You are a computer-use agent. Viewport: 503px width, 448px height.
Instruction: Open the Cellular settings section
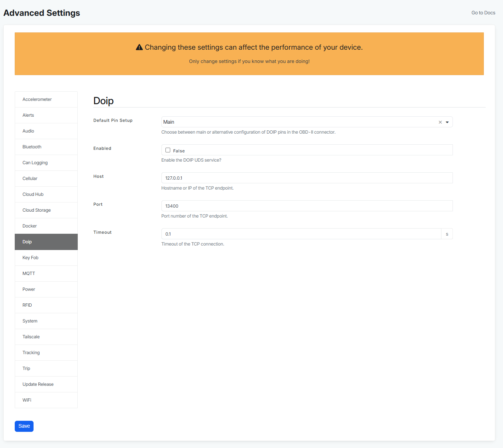point(46,179)
